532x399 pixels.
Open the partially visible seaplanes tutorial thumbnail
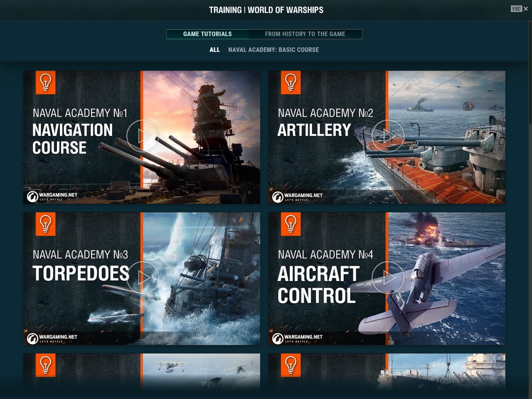(142, 372)
